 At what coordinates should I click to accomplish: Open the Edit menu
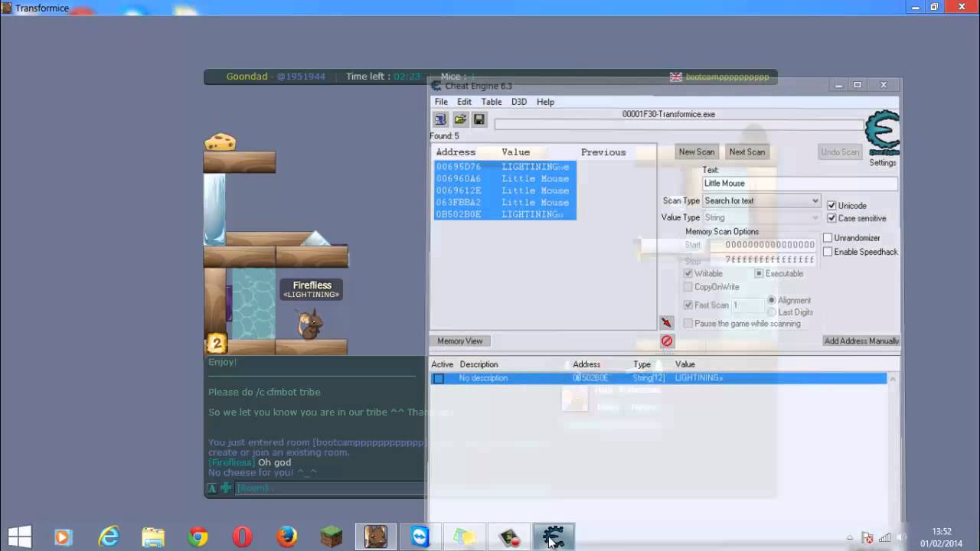[465, 102]
